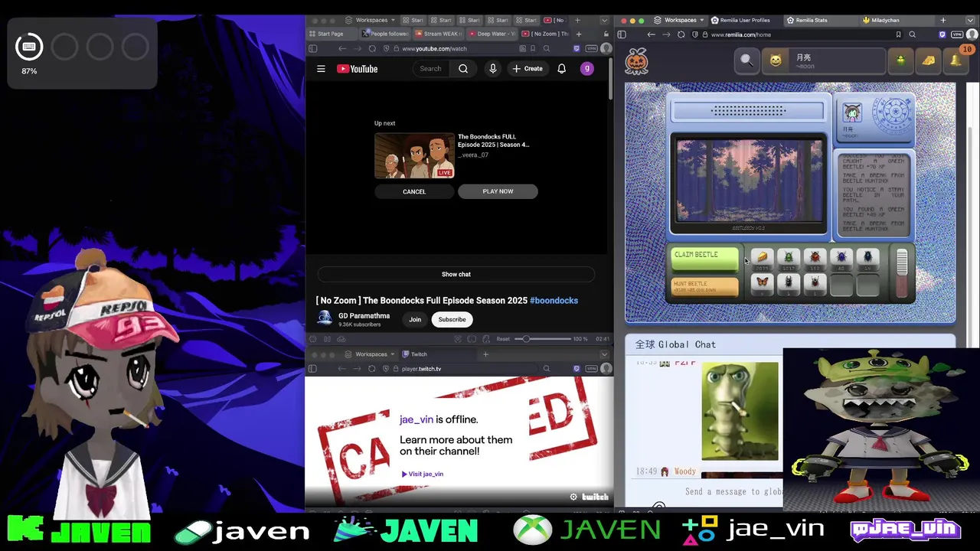Open the YouTube Create menu

[528, 69]
